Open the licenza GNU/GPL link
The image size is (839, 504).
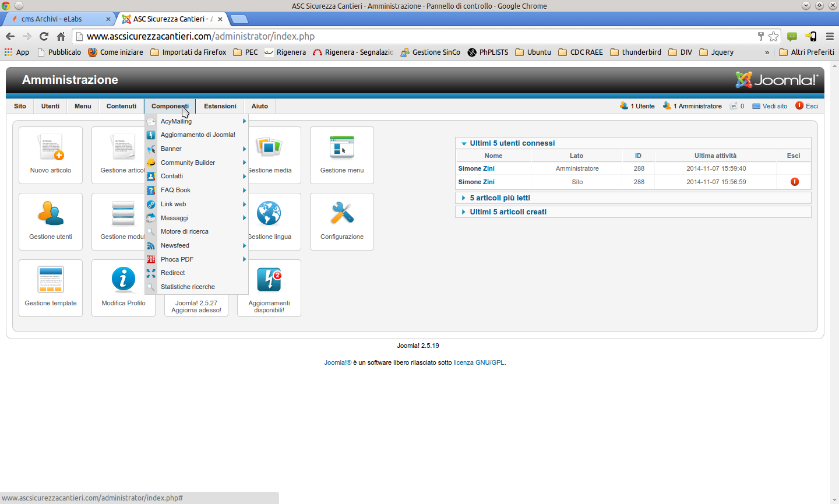point(479,362)
